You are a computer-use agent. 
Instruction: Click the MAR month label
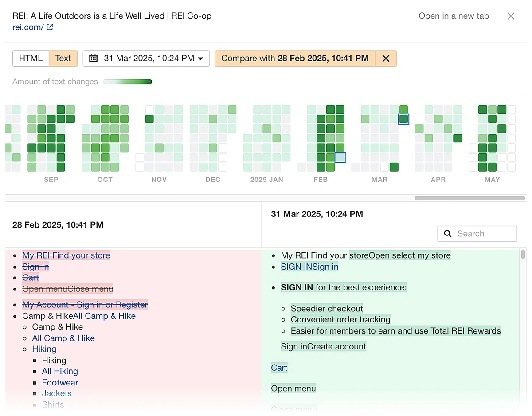(379, 180)
